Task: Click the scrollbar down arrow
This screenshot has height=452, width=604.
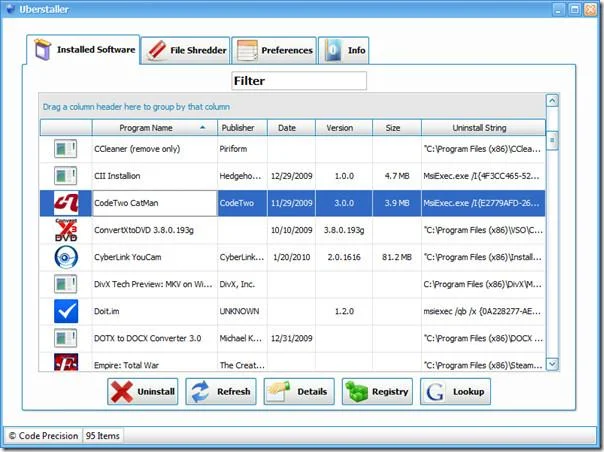Action: click(x=552, y=364)
